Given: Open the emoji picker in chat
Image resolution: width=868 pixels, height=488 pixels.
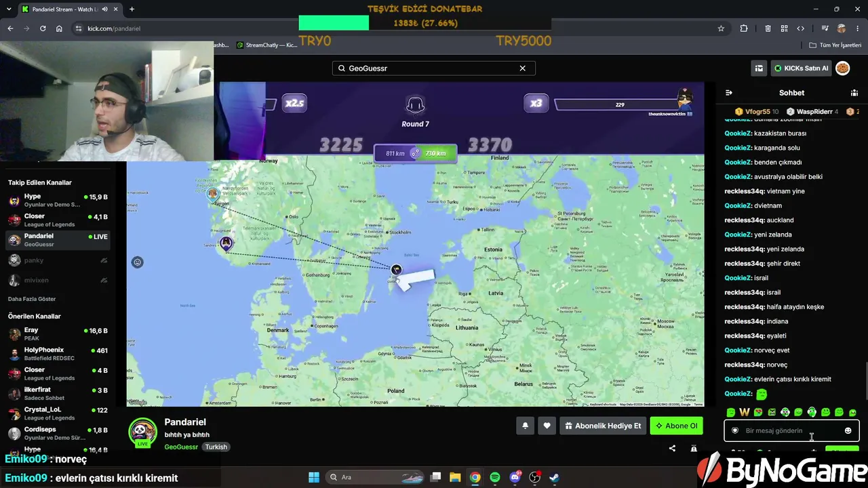Looking at the screenshot, I should pos(848,430).
